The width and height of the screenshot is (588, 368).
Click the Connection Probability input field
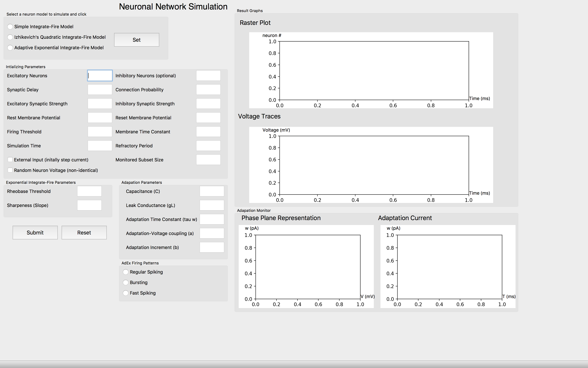[x=208, y=90]
